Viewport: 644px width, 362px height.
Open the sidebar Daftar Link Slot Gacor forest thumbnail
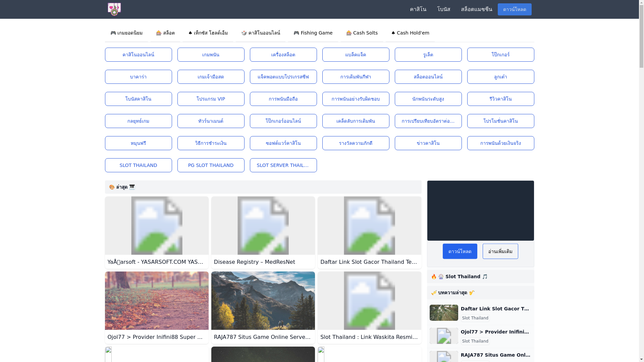click(444, 313)
